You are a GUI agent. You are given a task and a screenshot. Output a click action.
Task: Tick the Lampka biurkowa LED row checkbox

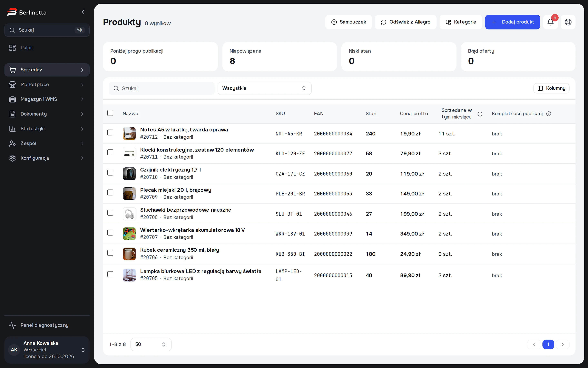click(110, 274)
